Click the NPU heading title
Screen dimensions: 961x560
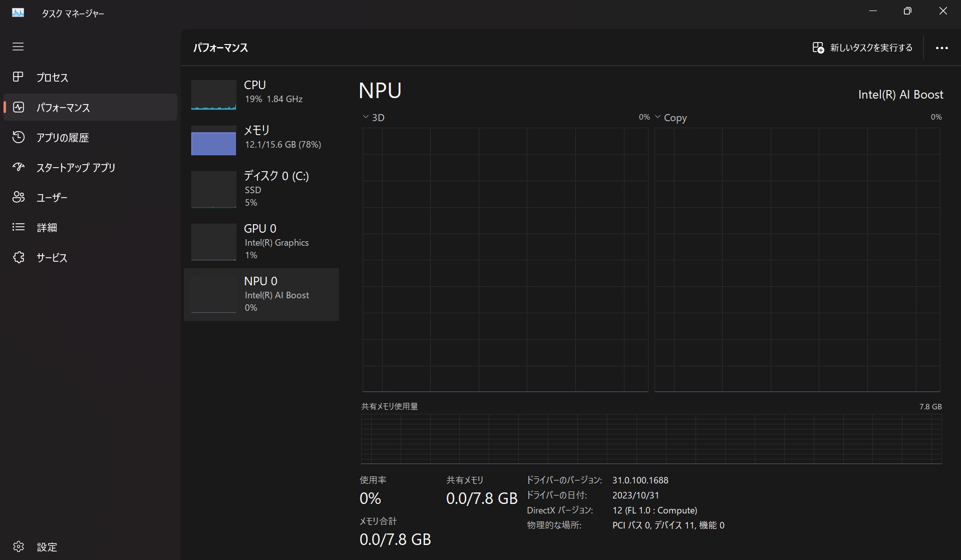(x=380, y=91)
